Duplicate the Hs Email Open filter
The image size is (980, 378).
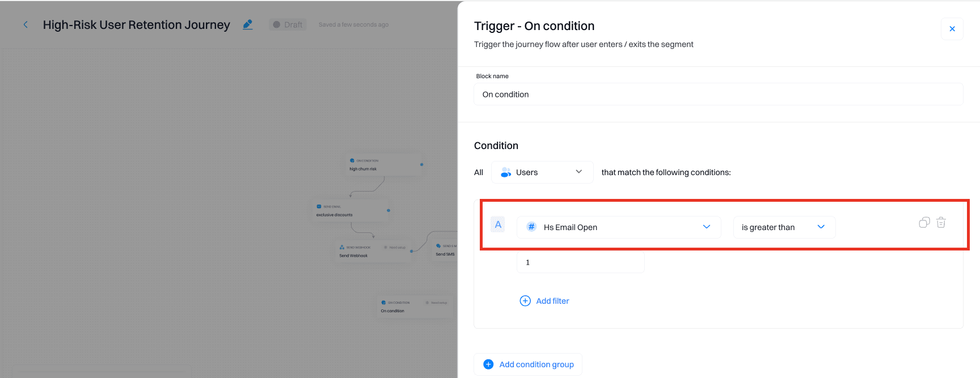point(924,223)
